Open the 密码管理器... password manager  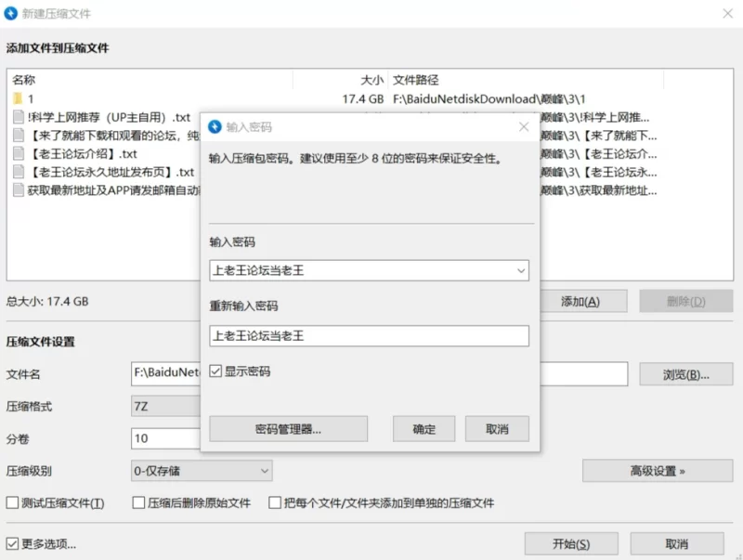click(288, 429)
